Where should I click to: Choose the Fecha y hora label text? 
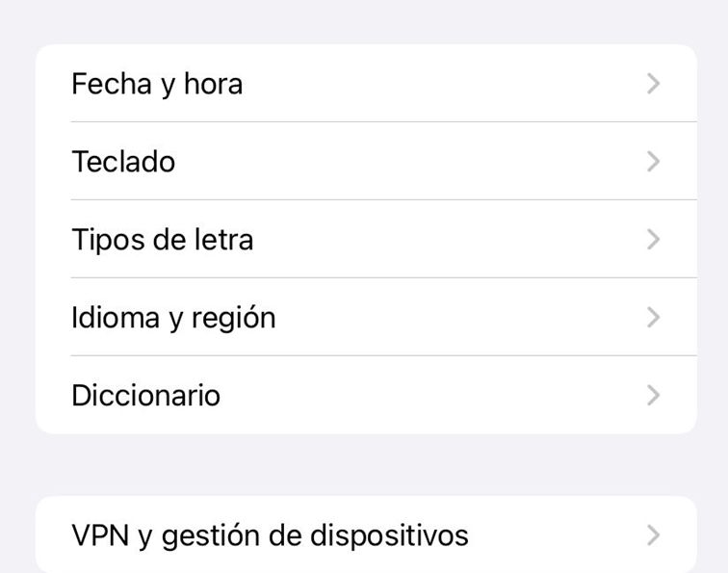pyautogui.click(x=157, y=84)
